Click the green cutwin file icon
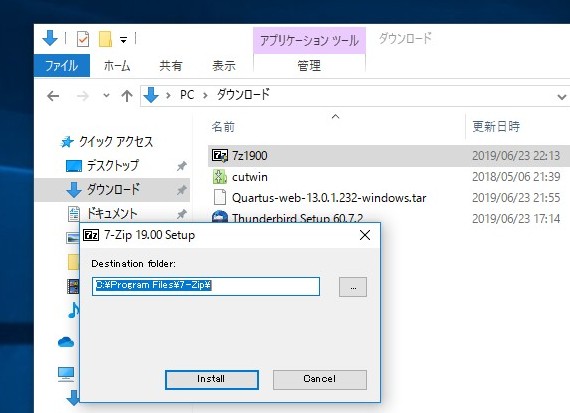570x413 pixels. coord(220,177)
